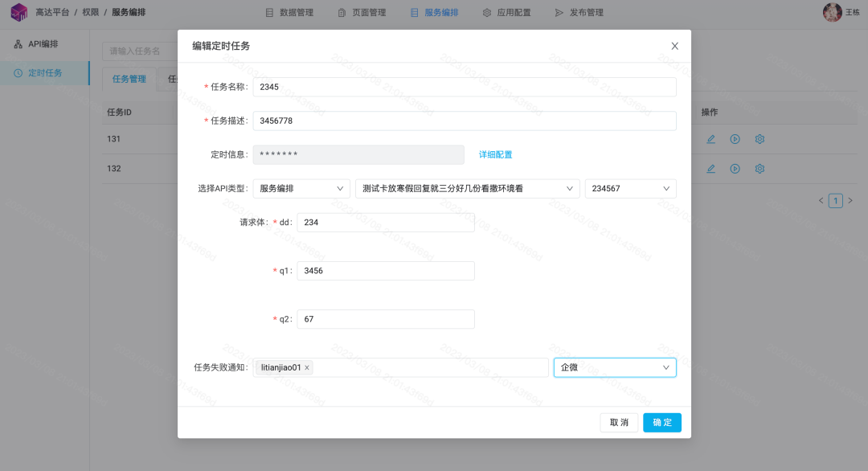Run task 132 with the play icon
Image resolution: width=868 pixels, height=471 pixels.
(735, 168)
